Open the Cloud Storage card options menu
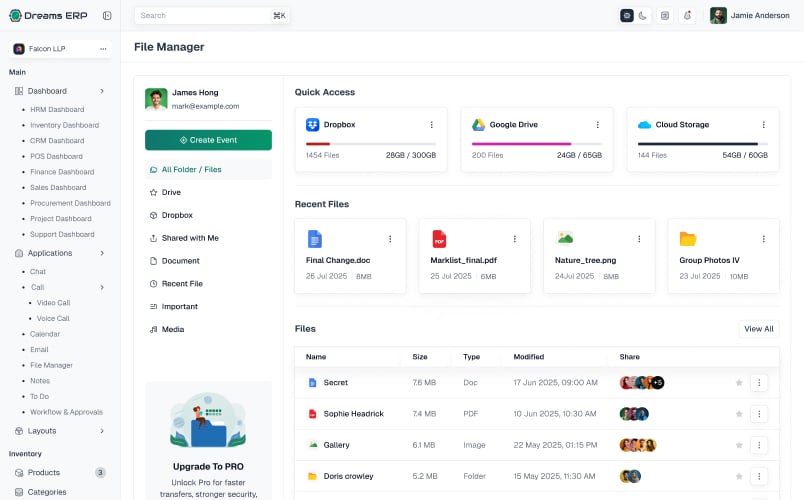 point(763,125)
